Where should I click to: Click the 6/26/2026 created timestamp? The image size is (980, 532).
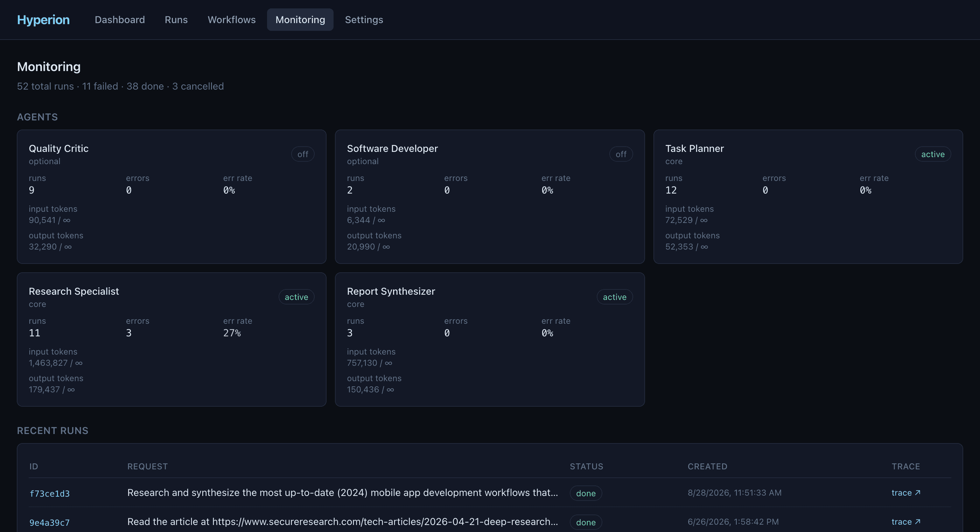(733, 521)
